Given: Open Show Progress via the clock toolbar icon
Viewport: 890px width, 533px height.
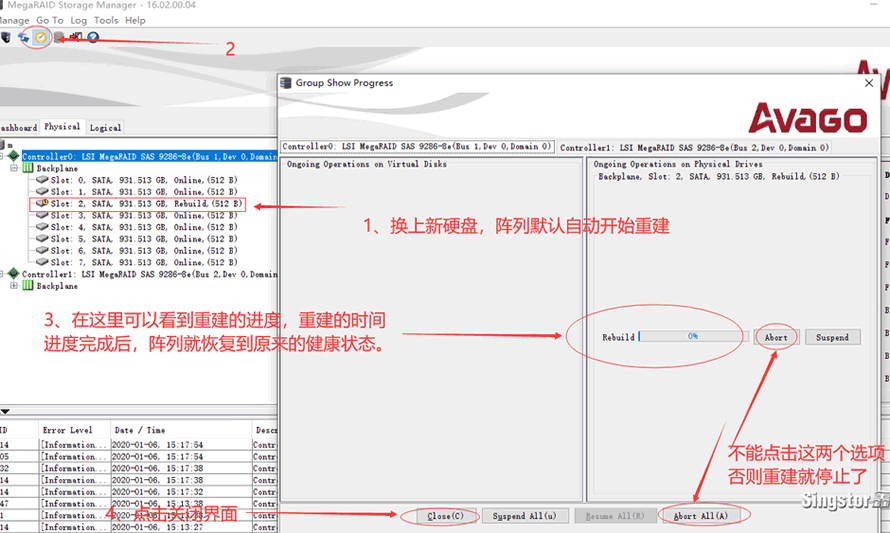Looking at the screenshot, I should tap(41, 37).
